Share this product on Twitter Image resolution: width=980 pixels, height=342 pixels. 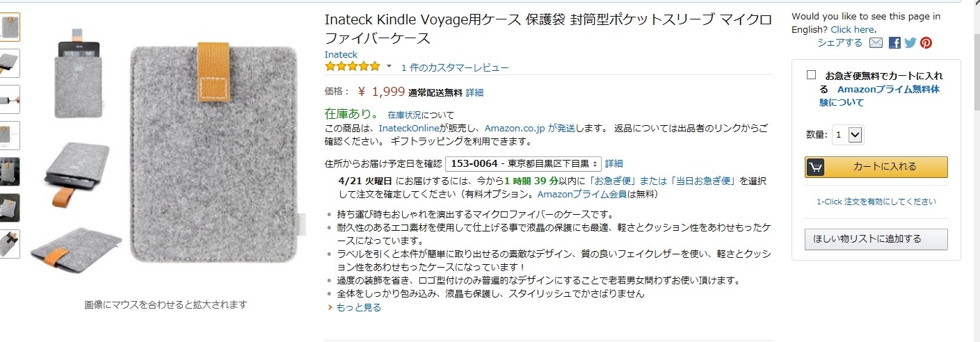(910, 43)
